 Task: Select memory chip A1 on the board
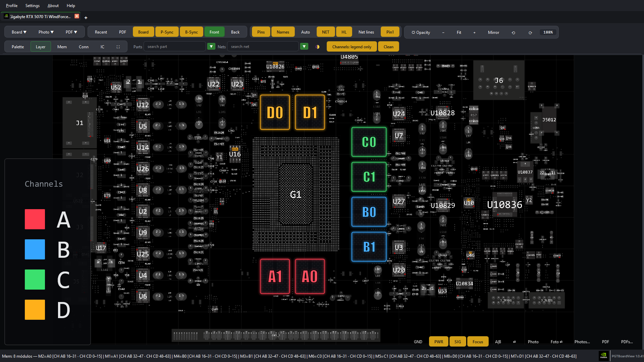pyautogui.click(x=275, y=277)
